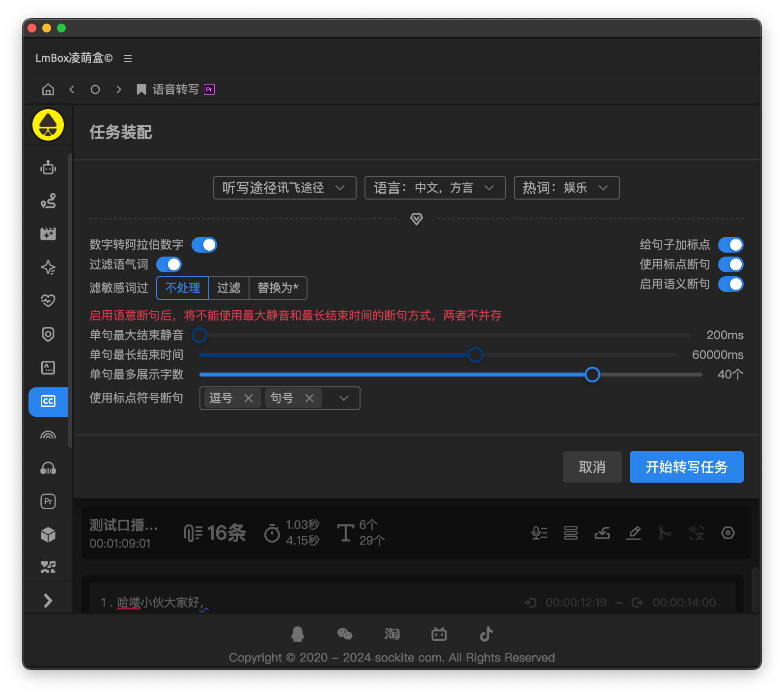Image resolution: width=784 pixels, height=696 pixels.
Task: Open the video clapper sparkle tool
Action: (x=48, y=234)
